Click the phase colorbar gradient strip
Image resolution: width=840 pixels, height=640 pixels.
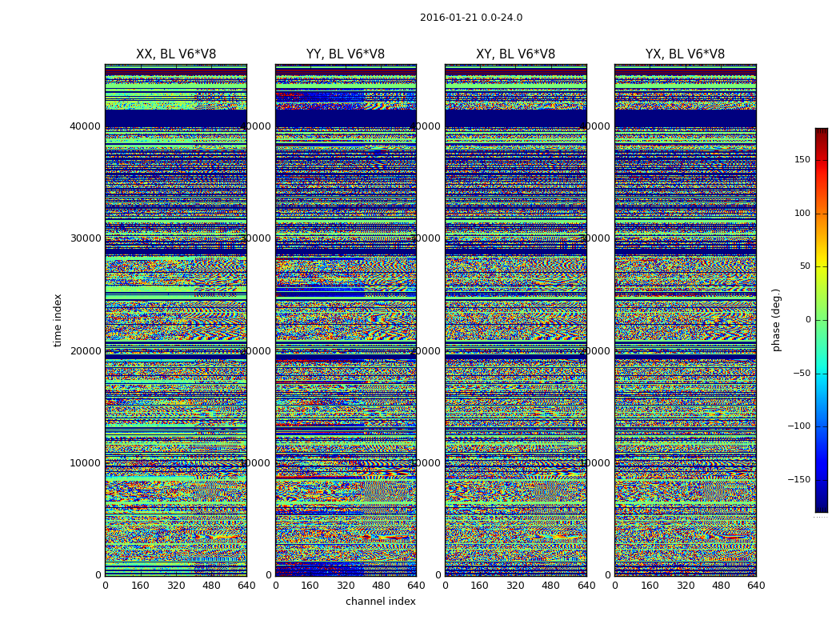point(822,320)
